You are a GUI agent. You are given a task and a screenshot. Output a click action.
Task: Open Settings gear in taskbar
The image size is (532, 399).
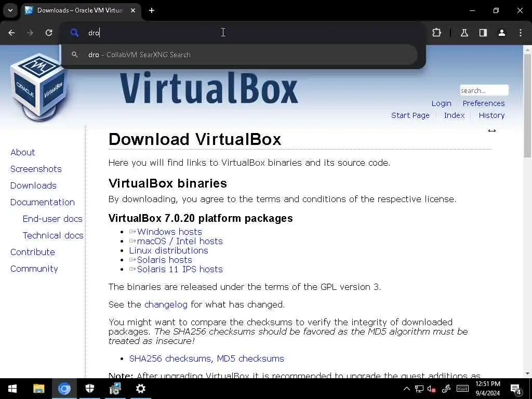(141, 389)
